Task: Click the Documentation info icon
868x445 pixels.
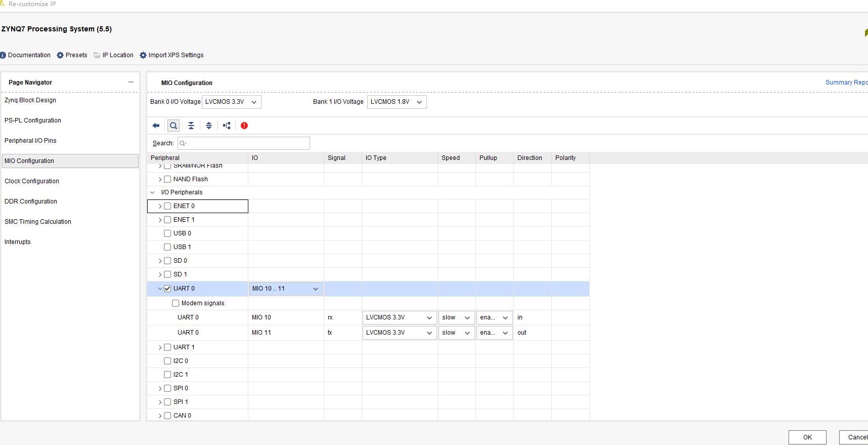Action: 3,55
